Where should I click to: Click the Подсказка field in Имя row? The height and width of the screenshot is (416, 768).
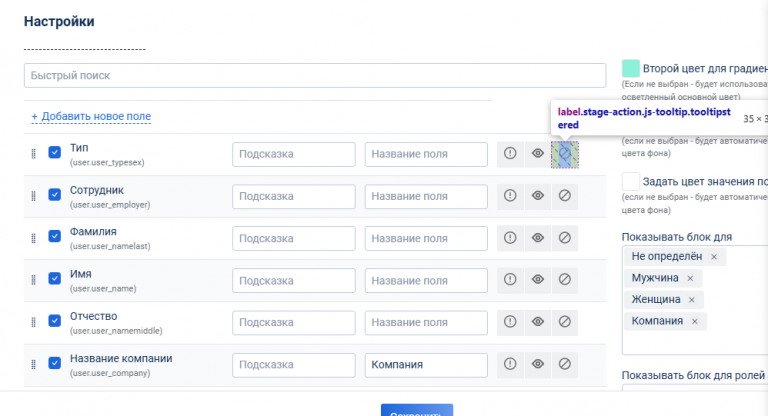click(294, 281)
